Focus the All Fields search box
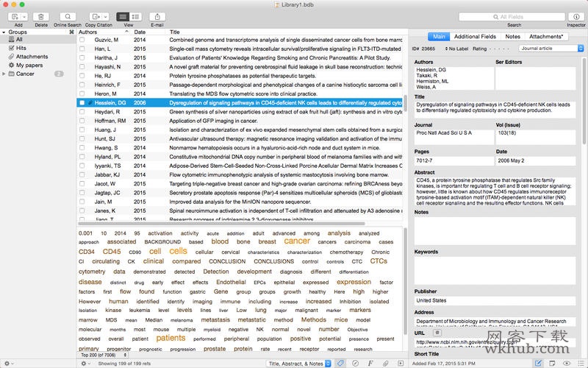This screenshot has height=368, width=588. point(512,17)
